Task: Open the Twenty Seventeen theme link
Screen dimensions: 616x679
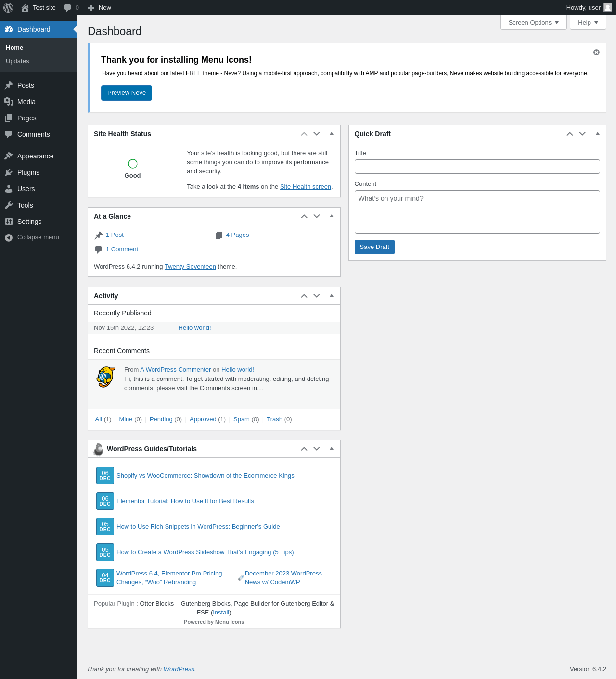Action: [x=190, y=267]
